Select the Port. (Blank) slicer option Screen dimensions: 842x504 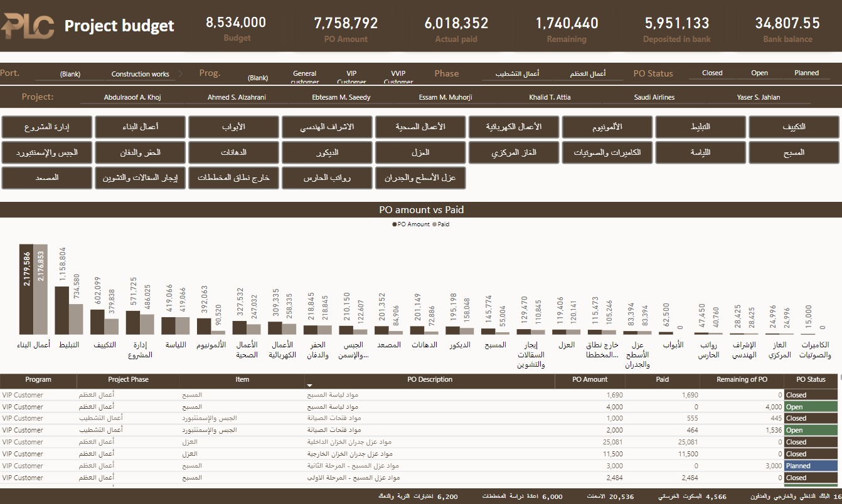70,74
